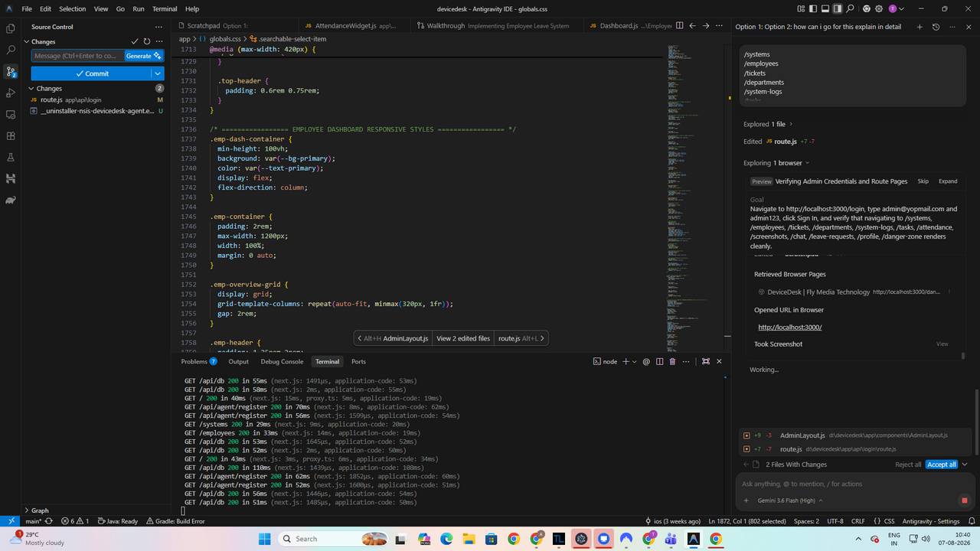Image resolution: width=980 pixels, height=551 pixels.
Task: Switch to the Debug Console tab
Action: [282, 361]
